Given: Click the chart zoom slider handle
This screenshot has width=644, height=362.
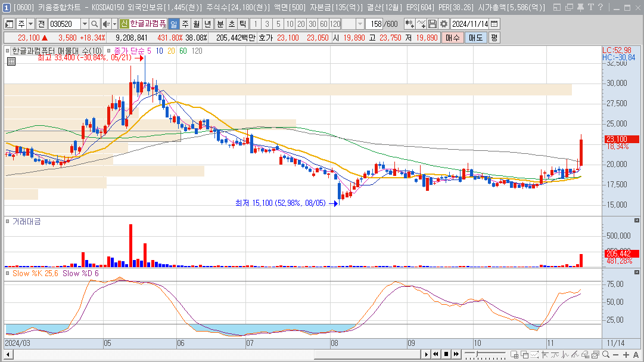Looking at the screenshot, I should coord(477,354).
